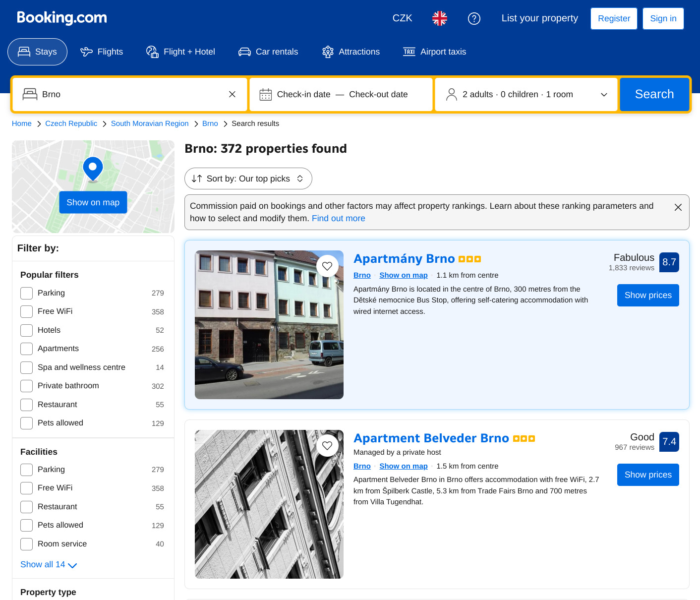This screenshot has height=600, width=700.
Task: Open customer help question mark icon
Action: point(474,18)
